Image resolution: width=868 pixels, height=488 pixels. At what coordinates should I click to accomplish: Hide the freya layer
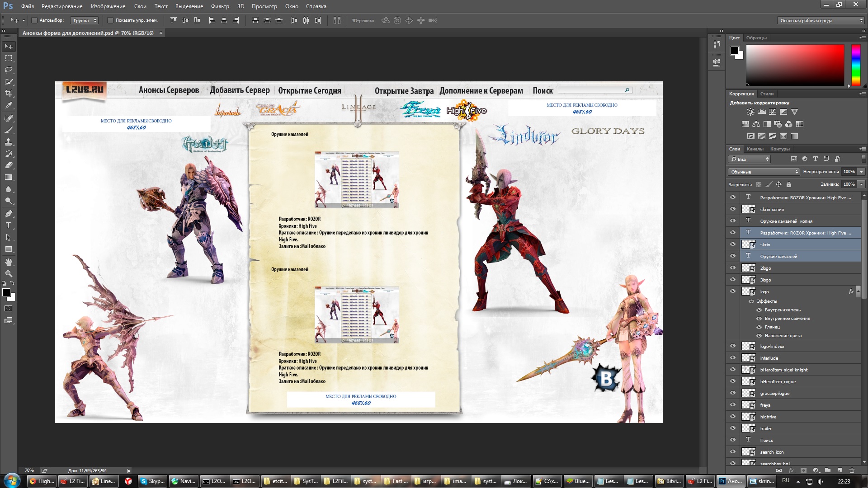[733, 405]
